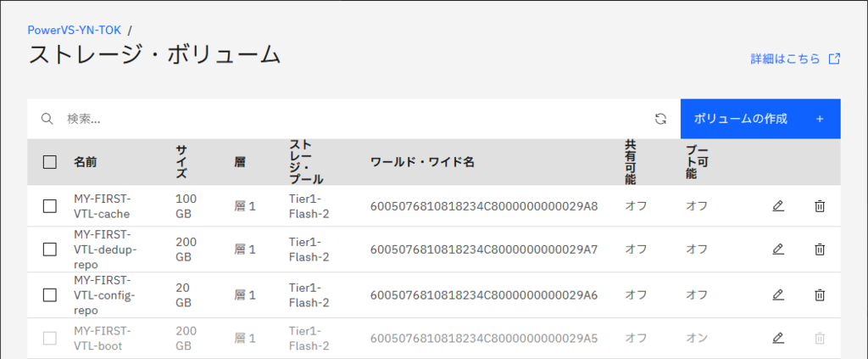This screenshot has height=359, width=868.
Task: Edit the MY-FIRST-VTL-config-repo volume
Action: point(778,294)
